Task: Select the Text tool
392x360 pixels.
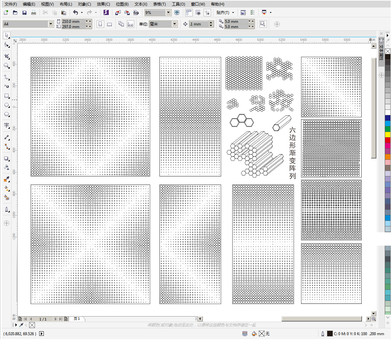Action: (x=7, y=126)
